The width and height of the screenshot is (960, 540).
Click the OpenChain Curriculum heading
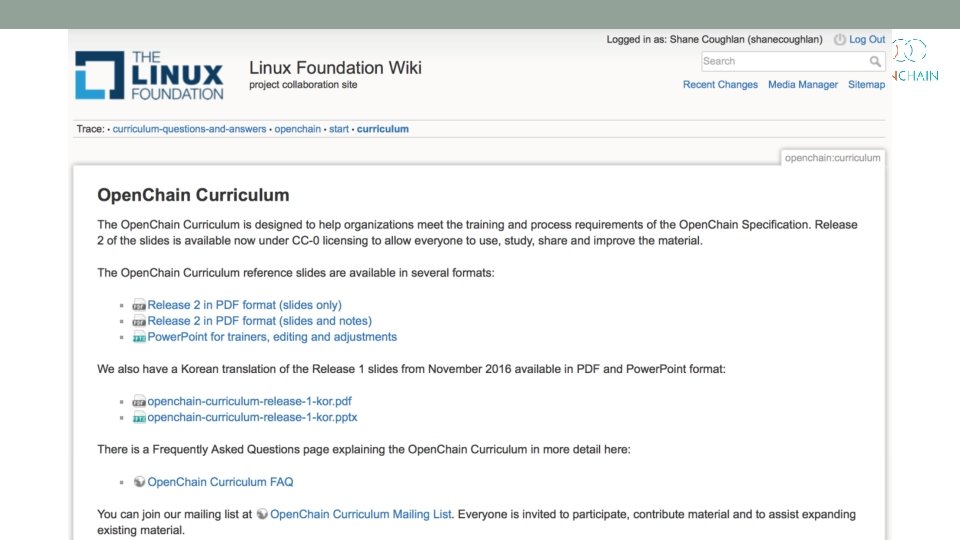point(193,195)
